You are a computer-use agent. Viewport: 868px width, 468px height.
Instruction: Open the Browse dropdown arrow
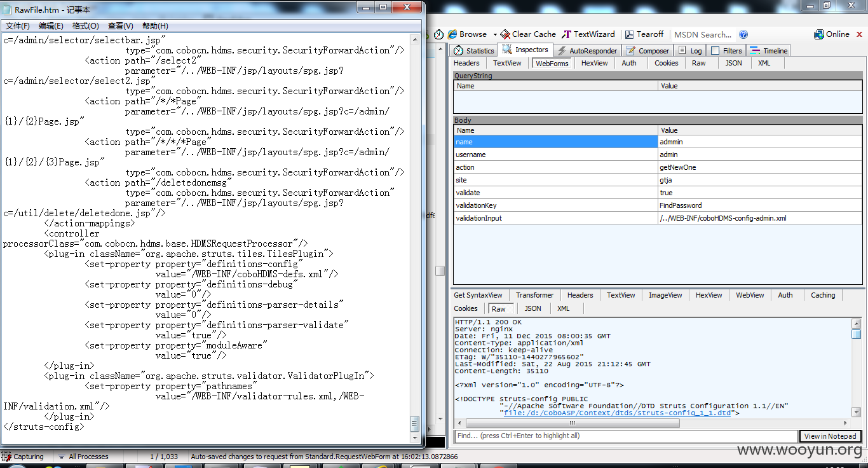point(495,34)
